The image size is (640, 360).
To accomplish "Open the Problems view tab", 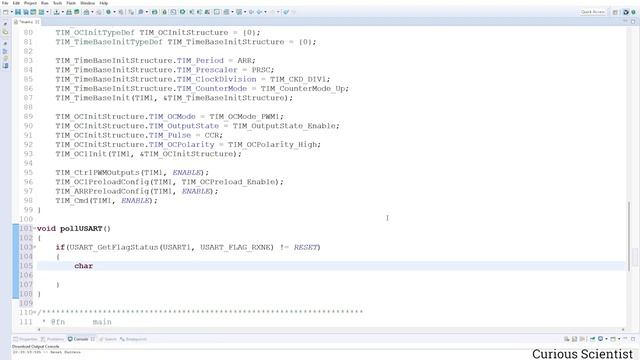I will (x=52, y=339).
